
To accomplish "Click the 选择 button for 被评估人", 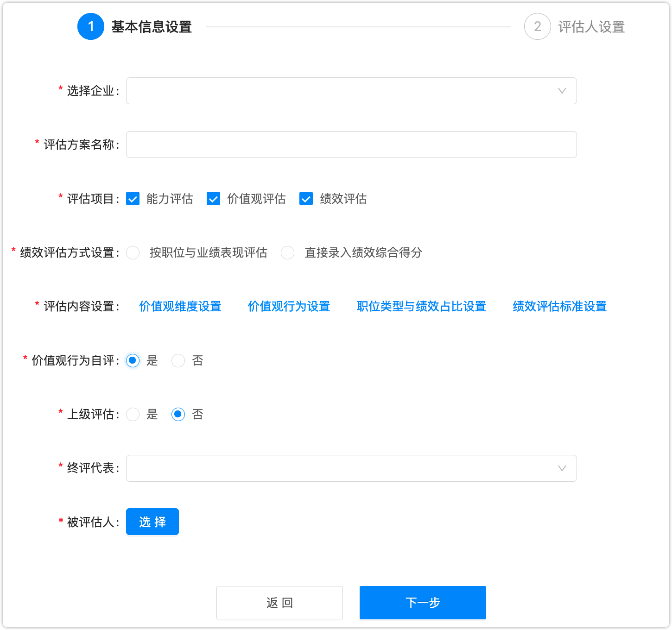I will point(152,522).
